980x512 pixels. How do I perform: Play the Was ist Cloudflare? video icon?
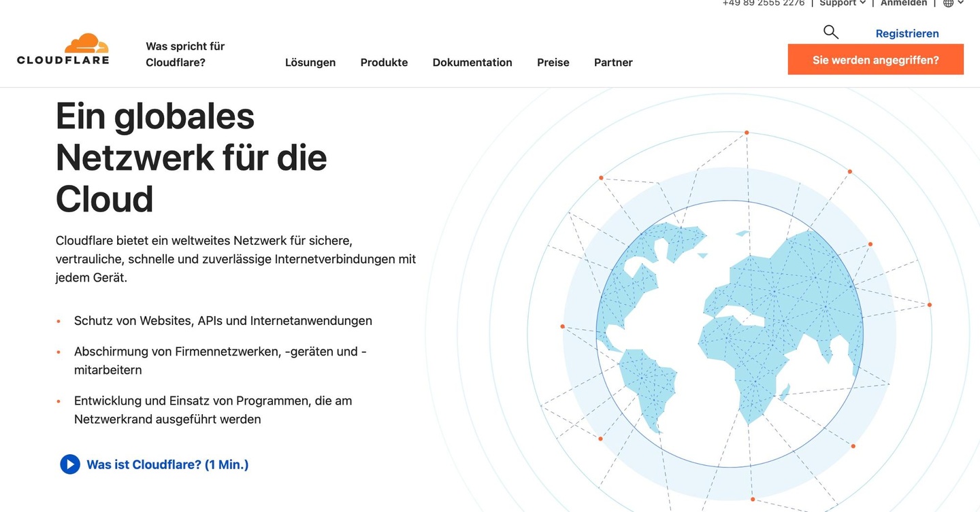click(x=70, y=464)
